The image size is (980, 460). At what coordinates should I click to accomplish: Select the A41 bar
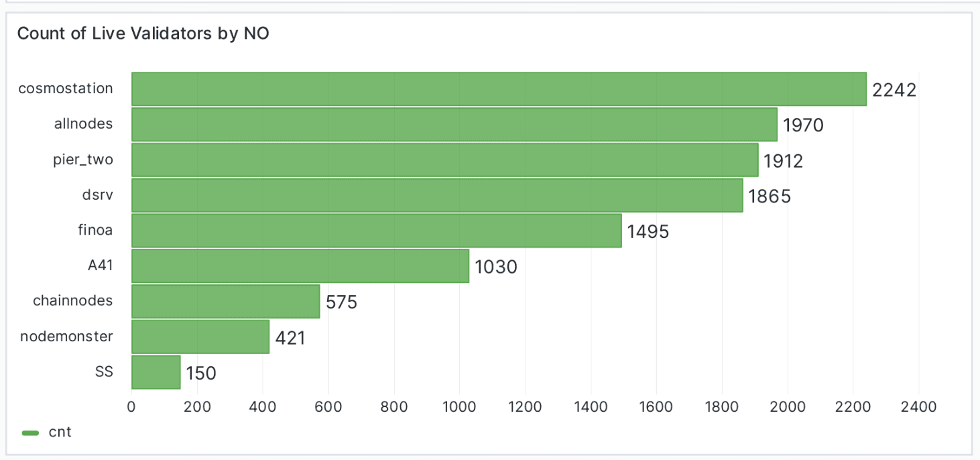(x=300, y=267)
